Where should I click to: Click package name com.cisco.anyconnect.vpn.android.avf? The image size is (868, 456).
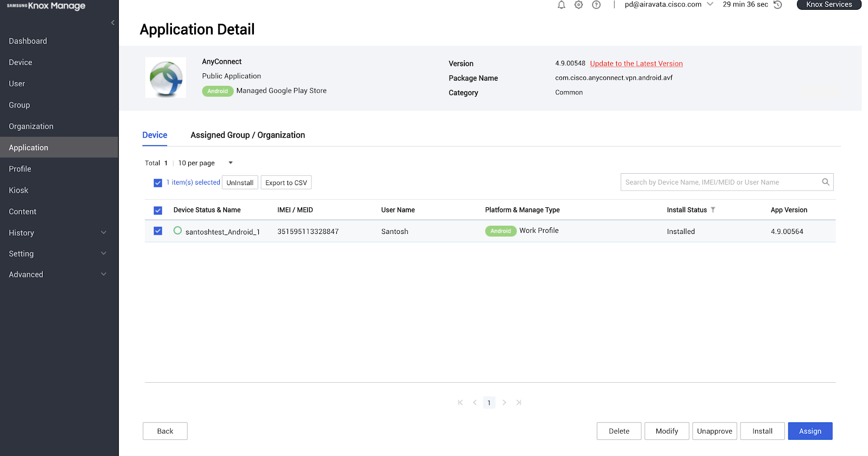614,78
